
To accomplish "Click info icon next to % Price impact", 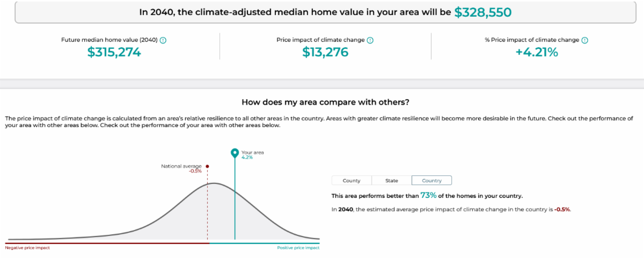I will point(585,40).
